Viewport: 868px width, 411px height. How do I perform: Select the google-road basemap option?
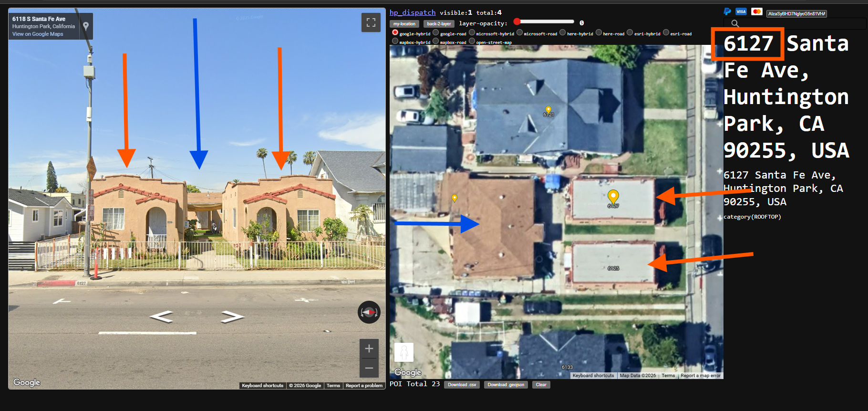(435, 33)
